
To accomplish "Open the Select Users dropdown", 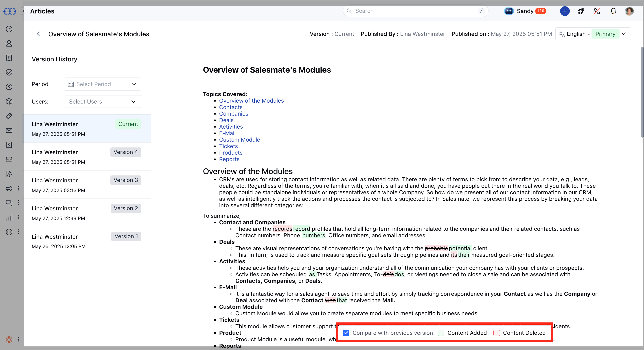I will [103, 102].
